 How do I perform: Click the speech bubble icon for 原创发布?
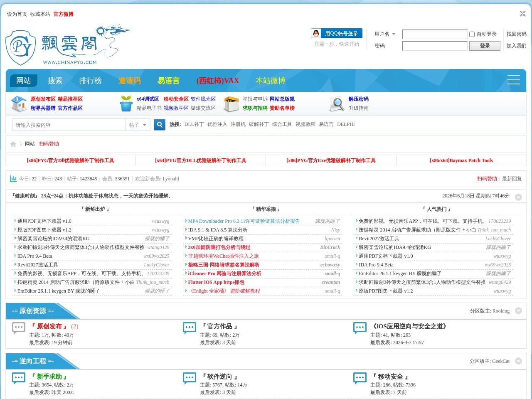point(19,328)
